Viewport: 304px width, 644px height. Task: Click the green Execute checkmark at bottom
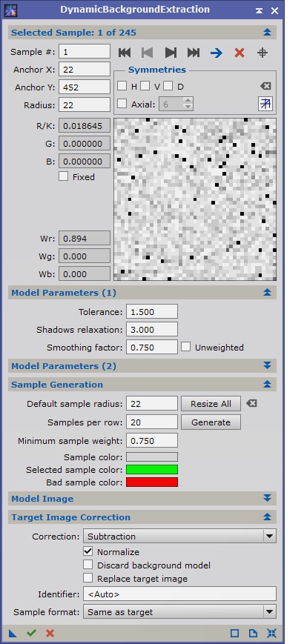point(31,633)
